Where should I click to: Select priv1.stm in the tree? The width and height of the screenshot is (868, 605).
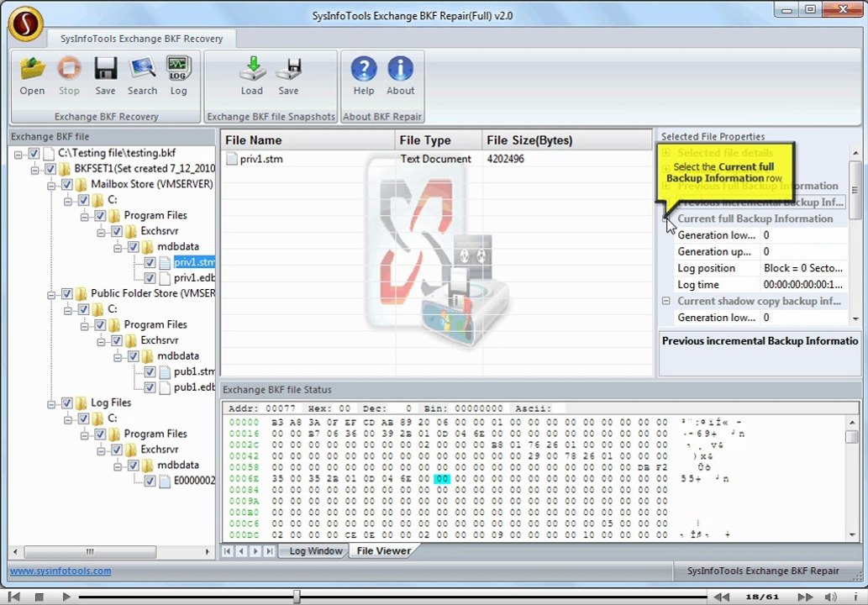(195, 262)
